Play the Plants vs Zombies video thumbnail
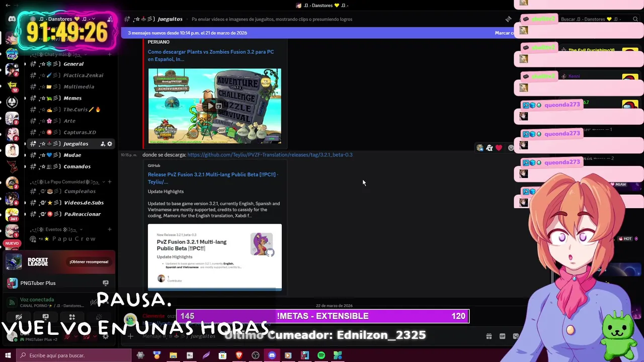 (215, 106)
